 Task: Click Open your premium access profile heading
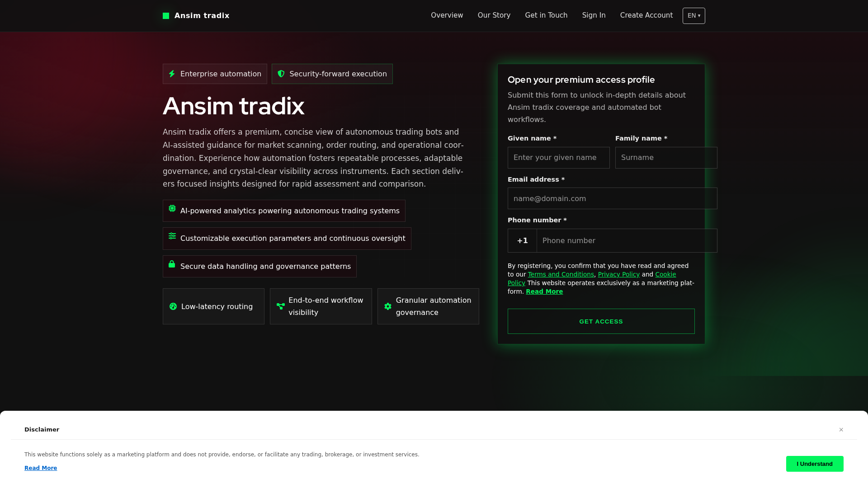(581, 80)
